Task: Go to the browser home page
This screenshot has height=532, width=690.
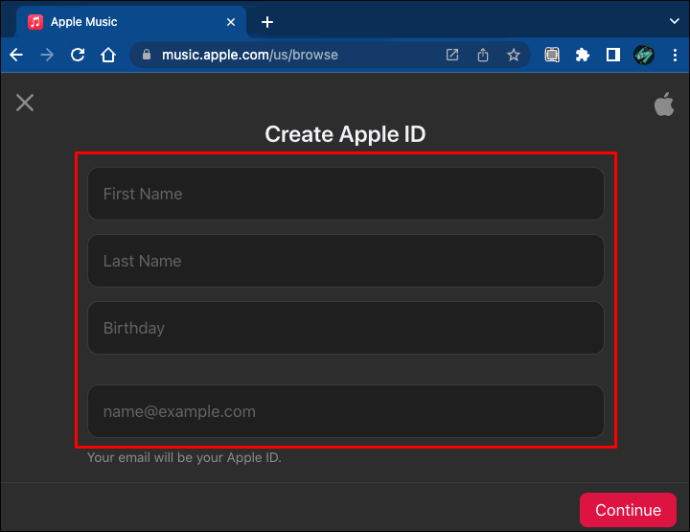Action: point(108,55)
